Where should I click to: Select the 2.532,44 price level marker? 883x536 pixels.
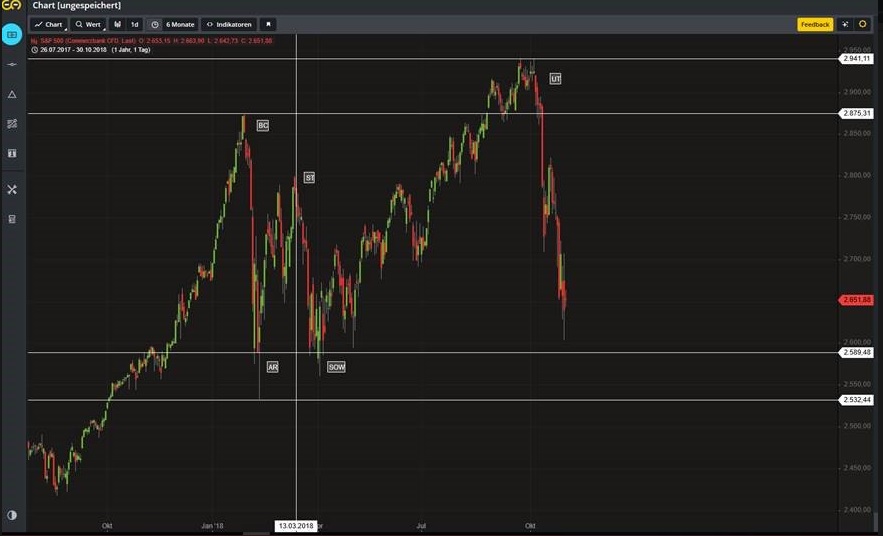[857, 400]
